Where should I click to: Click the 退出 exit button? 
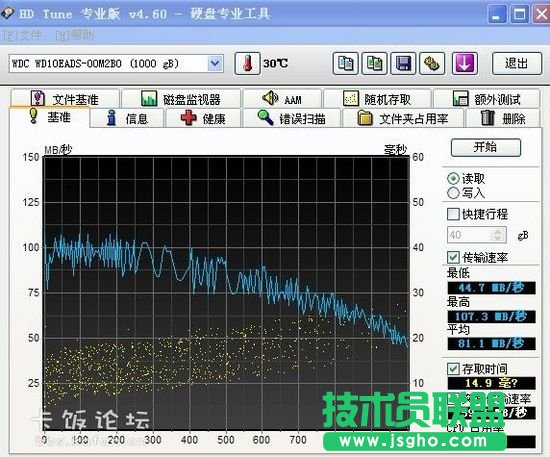coord(517,63)
